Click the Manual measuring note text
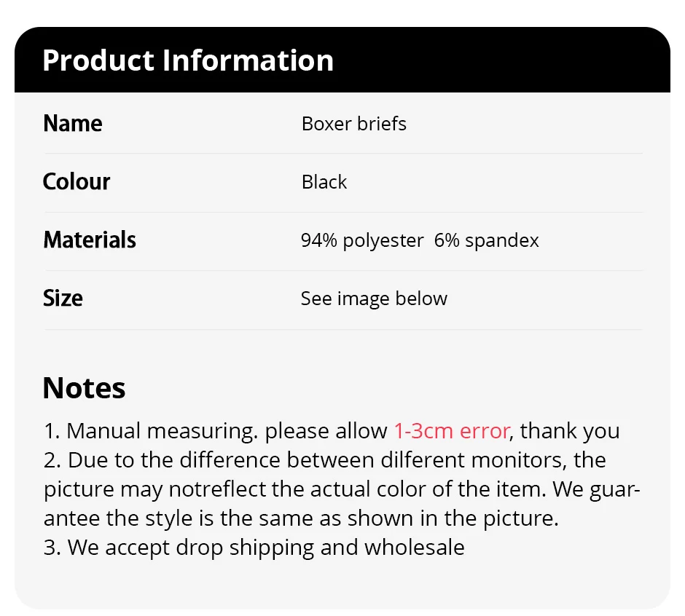This screenshot has height=616, width=685. click(x=160, y=431)
